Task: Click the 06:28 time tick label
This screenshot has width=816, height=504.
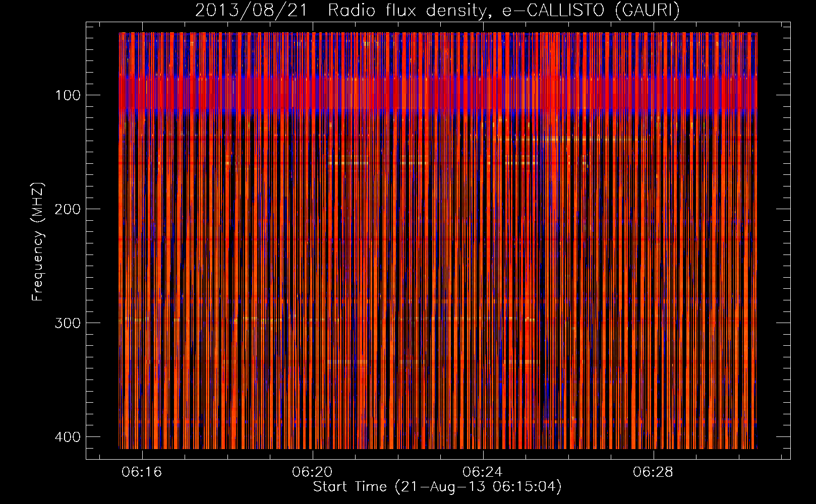Action: tap(653, 472)
